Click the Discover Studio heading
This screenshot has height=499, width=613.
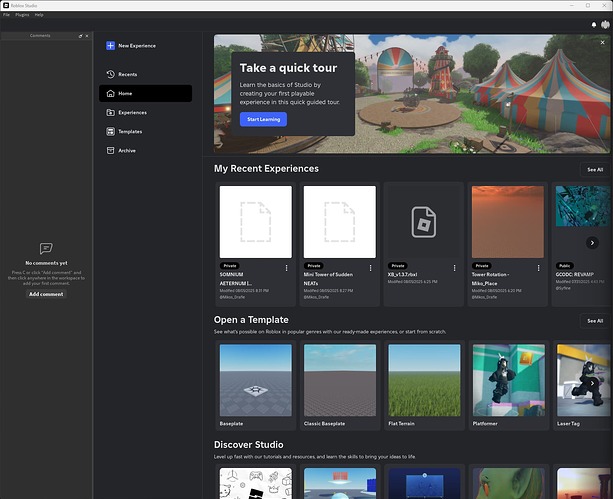(249, 445)
